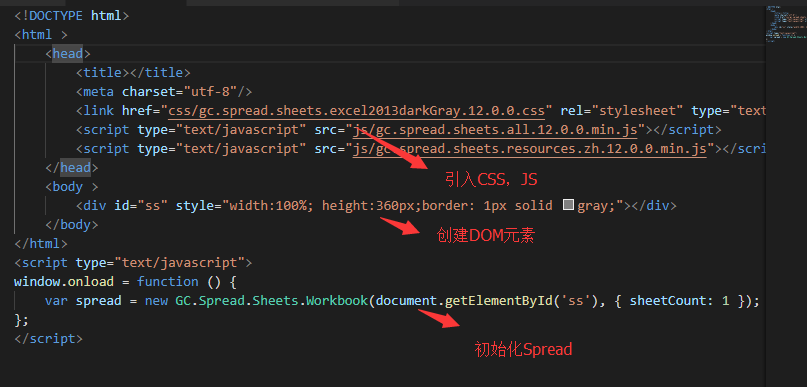The width and height of the screenshot is (807, 387).
Task: Click the id="ss" attribute of the div
Action: coord(141,206)
